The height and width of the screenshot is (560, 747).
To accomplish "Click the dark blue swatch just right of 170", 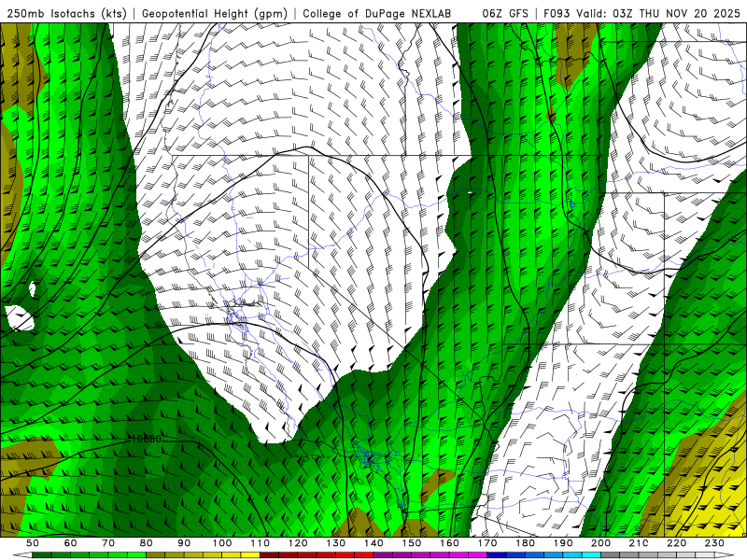I will click(x=497, y=555).
